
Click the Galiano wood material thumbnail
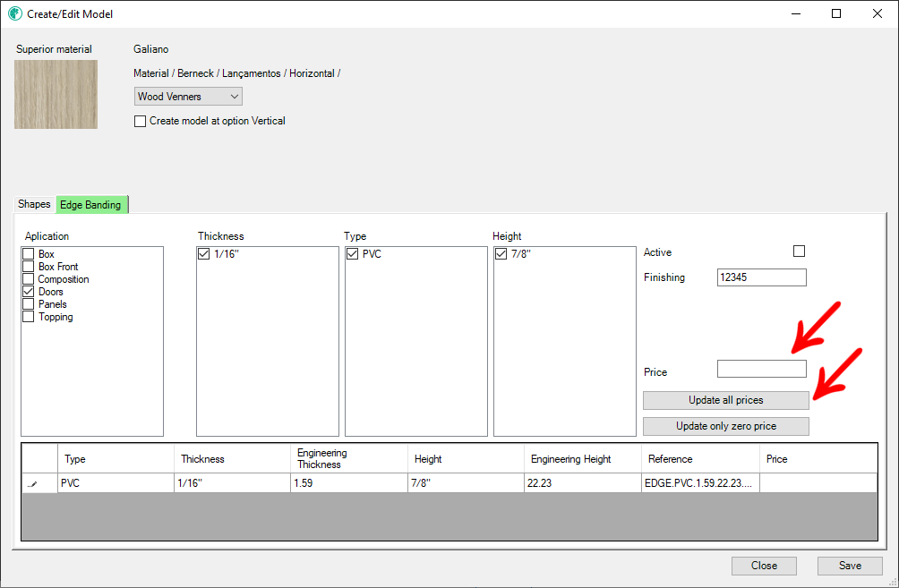[x=56, y=94]
